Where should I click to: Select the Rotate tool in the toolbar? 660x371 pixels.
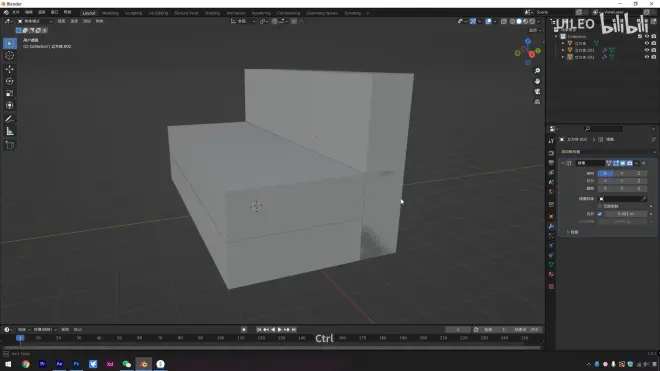[10, 81]
